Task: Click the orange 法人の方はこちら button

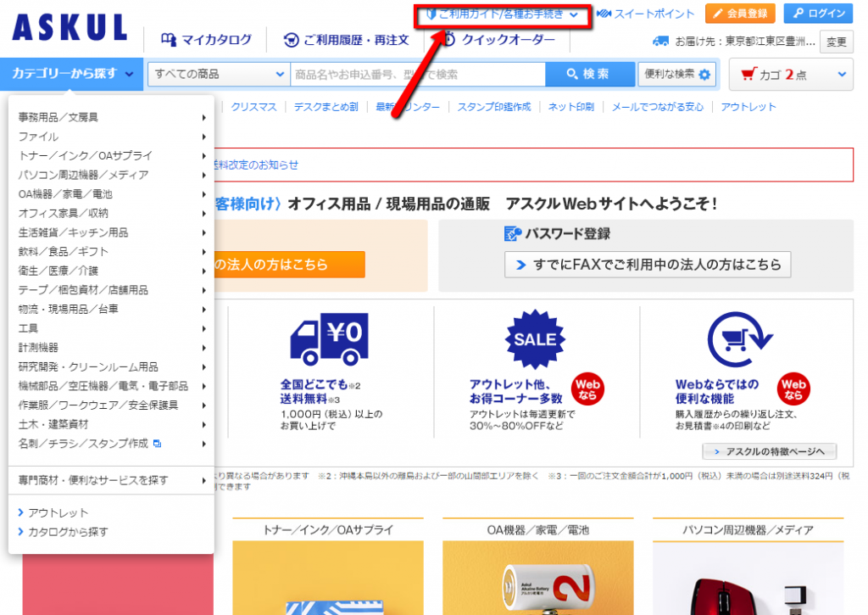Action: pos(290,265)
